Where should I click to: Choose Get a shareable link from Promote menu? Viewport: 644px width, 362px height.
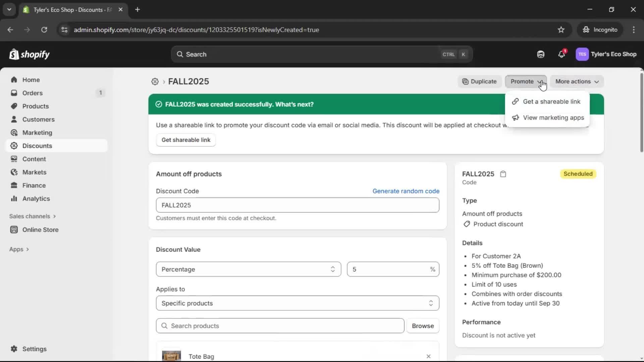(x=552, y=101)
